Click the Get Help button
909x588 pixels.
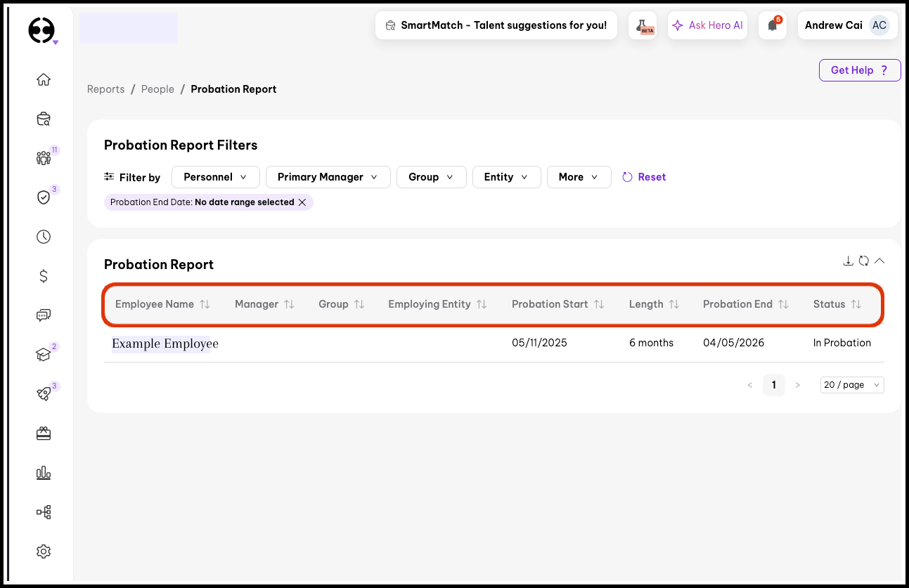859,70
